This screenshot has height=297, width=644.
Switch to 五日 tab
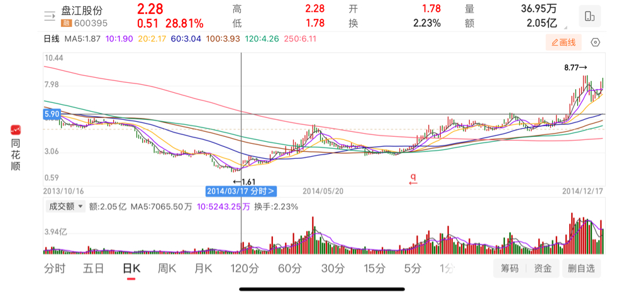click(x=93, y=269)
